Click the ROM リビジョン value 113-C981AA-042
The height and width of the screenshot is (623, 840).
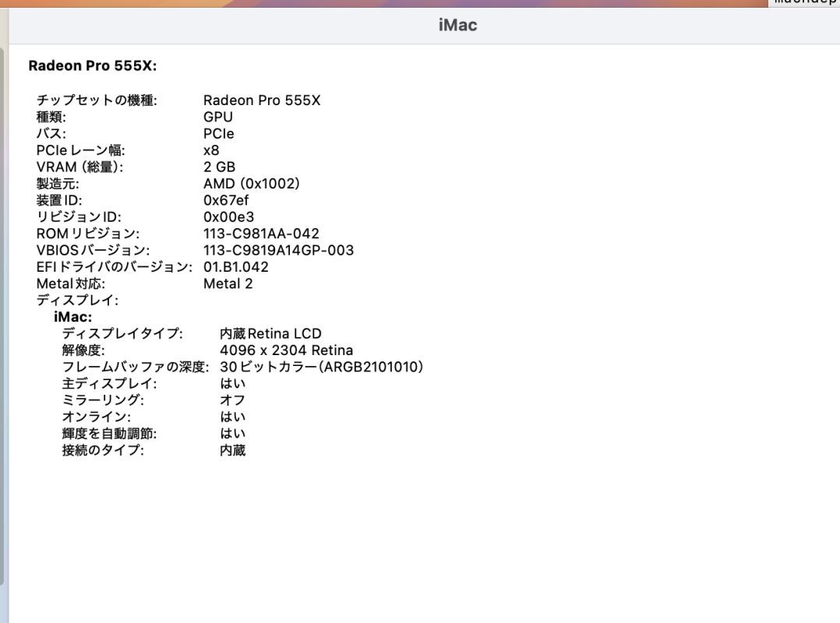[262, 233]
